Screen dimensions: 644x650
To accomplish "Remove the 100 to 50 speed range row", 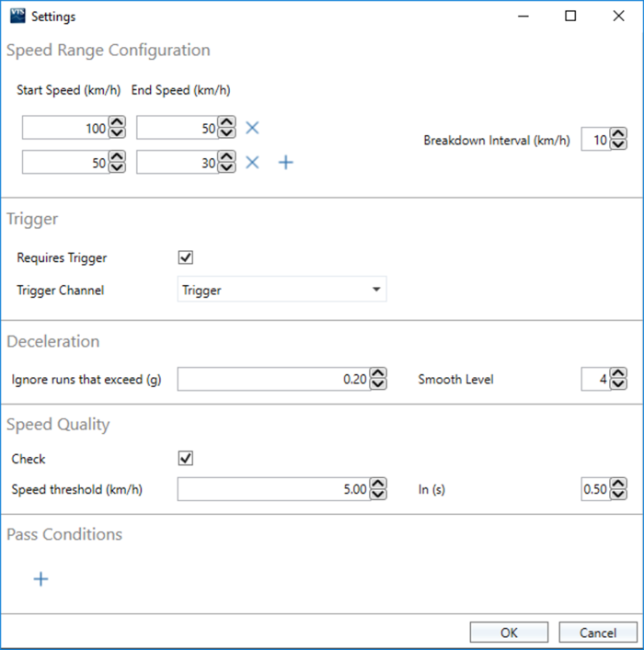I will tap(252, 128).
